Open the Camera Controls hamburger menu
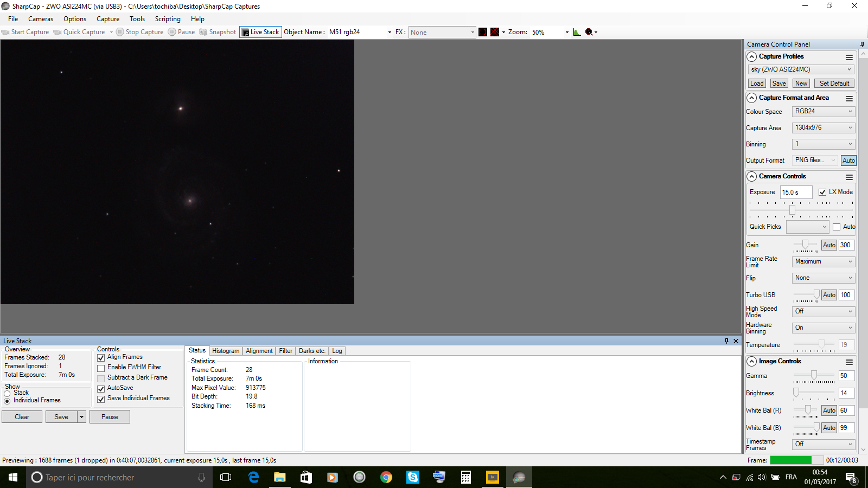 tap(849, 177)
